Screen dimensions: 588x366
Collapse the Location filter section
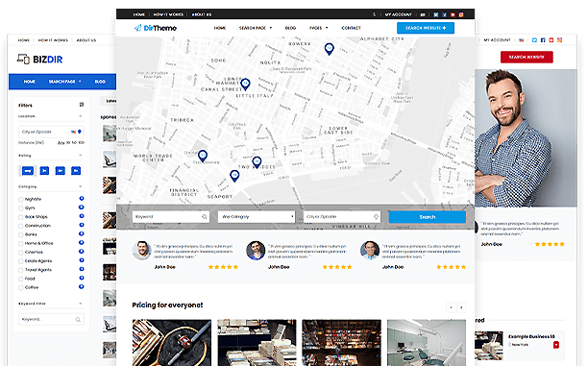(x=81, y=116)
